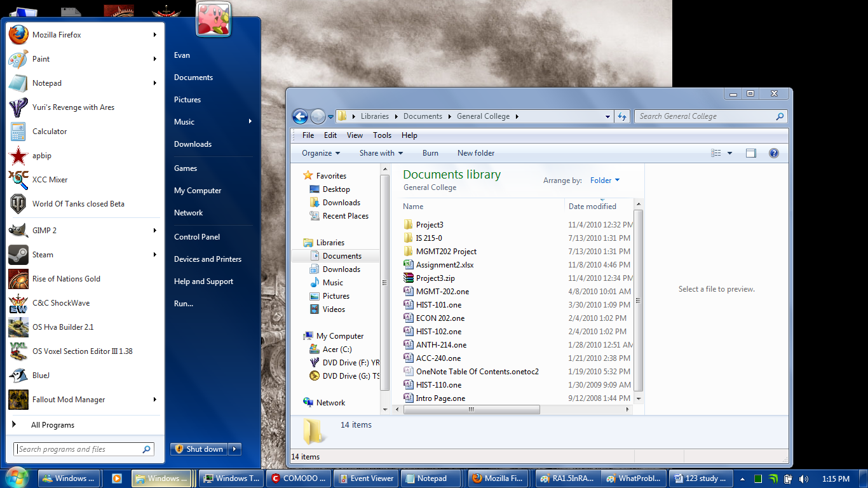The width and height of the screenshot is (868, 488).
Task: Click General College in the address breadcrumb
Action: click(x=483, y=116)
